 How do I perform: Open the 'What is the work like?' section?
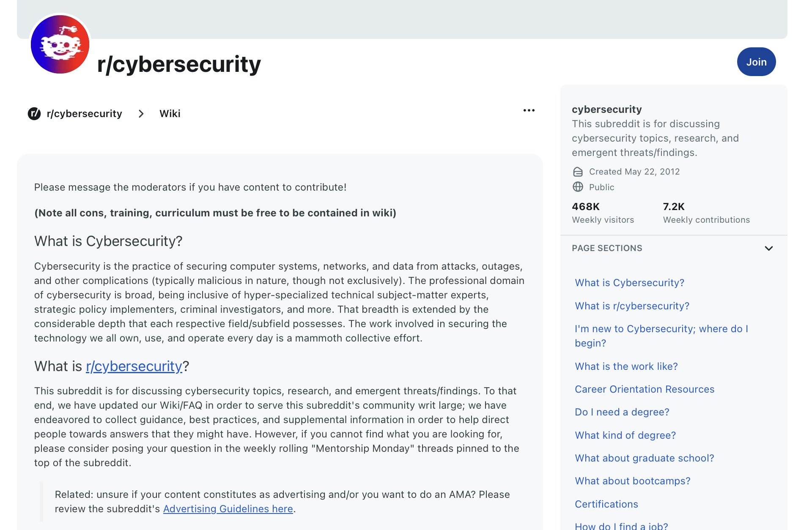click(x=626, y=366)
